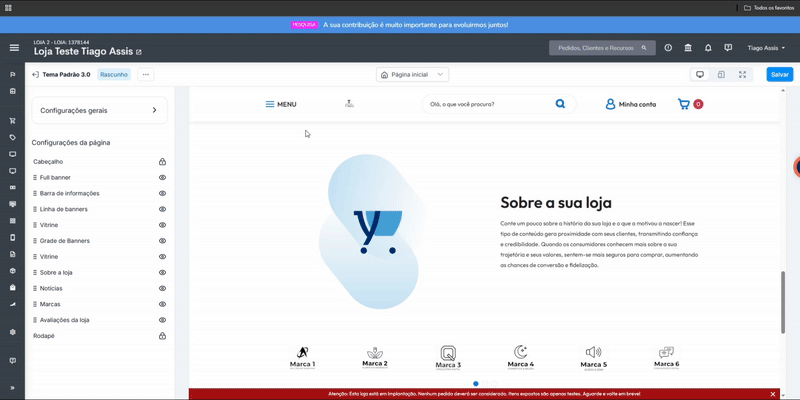The height and width of the screenshot is (400, 800).
Task: Click the Marca 5 brand logo
Action: pos(594,357)
